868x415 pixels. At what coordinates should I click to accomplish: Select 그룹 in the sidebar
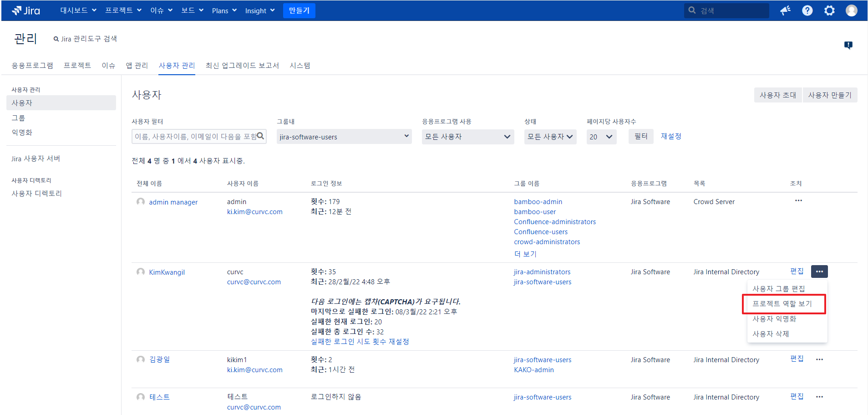point(18,118)
